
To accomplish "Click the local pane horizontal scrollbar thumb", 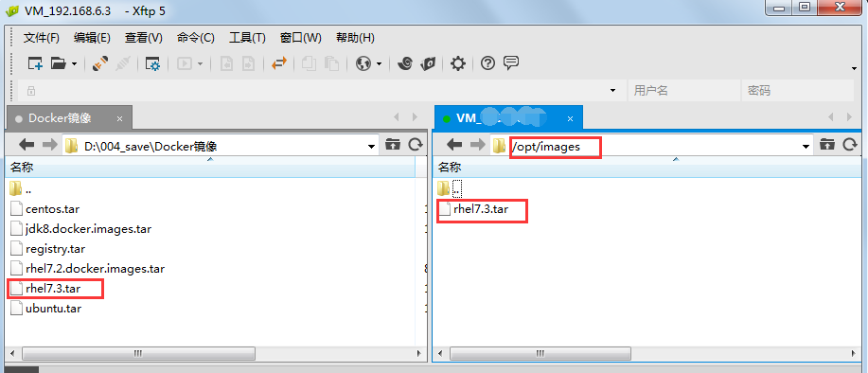I will coord(138,353).
